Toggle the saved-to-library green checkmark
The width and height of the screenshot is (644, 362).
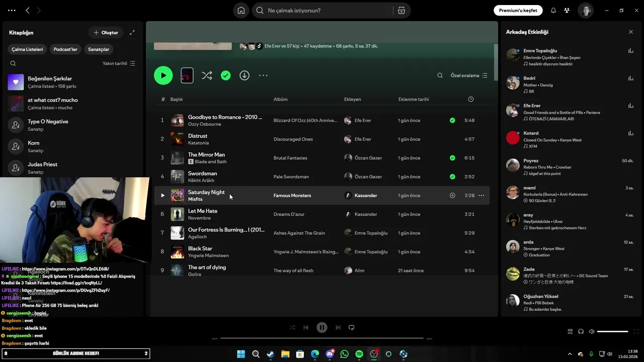pyautogui.click(x=226, y=75)
